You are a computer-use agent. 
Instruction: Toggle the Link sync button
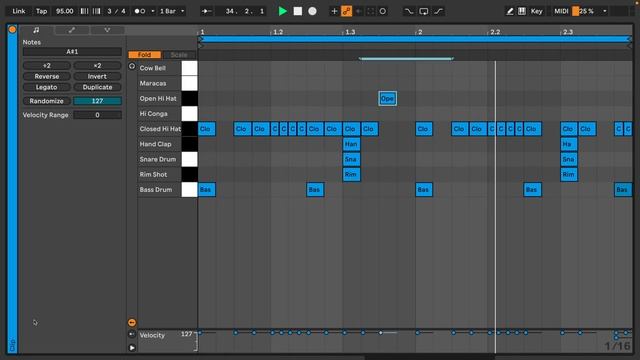tap(18, 11)
